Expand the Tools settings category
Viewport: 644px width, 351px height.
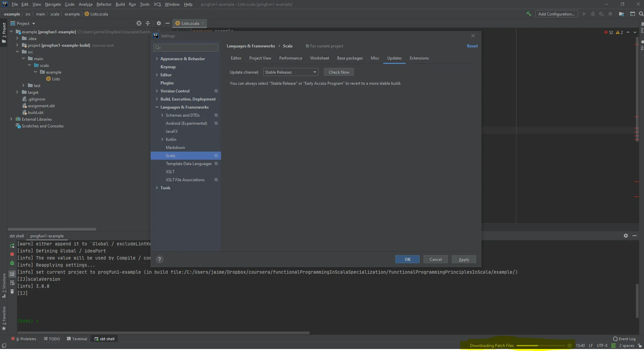[157, 188]
